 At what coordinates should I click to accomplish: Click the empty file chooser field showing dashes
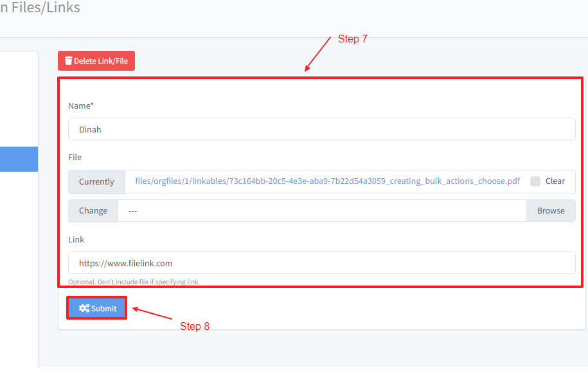point(321,211)
